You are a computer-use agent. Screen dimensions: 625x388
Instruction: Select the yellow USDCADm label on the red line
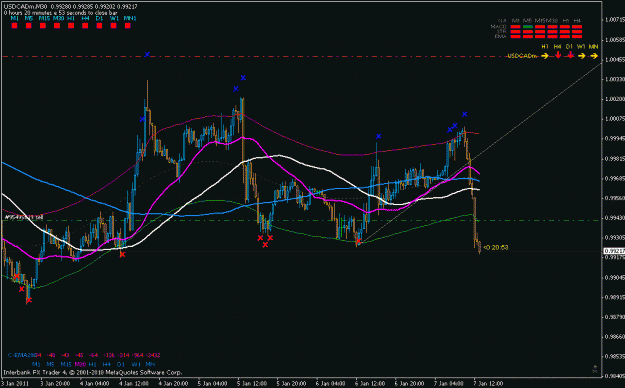pyautogui.click(x=522, y=56)
